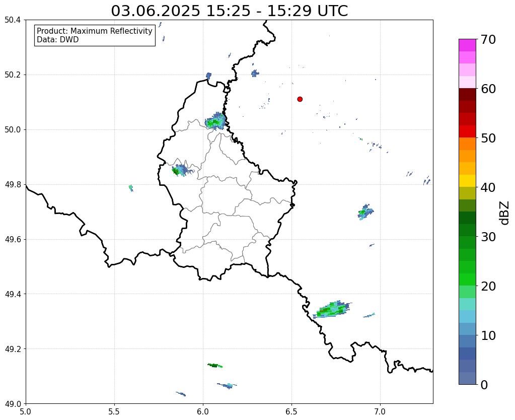
Task: Pick the magenta top colorbar segment
Action: pos(467,45)
